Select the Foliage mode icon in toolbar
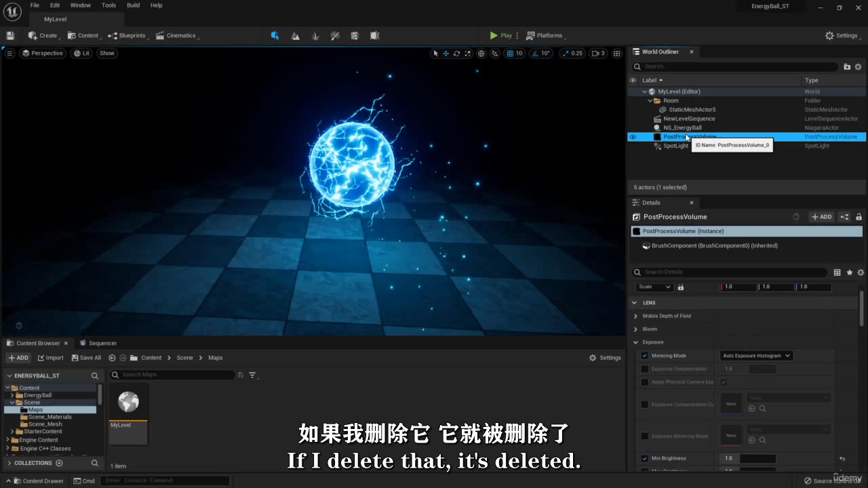868x488 pixels. click(315, 35)
